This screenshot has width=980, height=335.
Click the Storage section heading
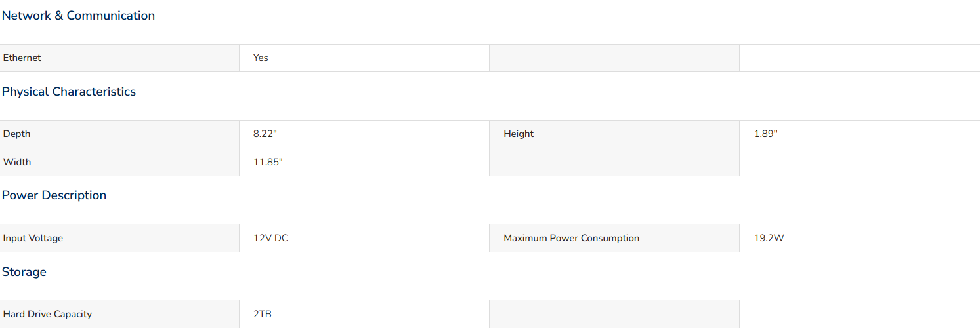point(24,272)
